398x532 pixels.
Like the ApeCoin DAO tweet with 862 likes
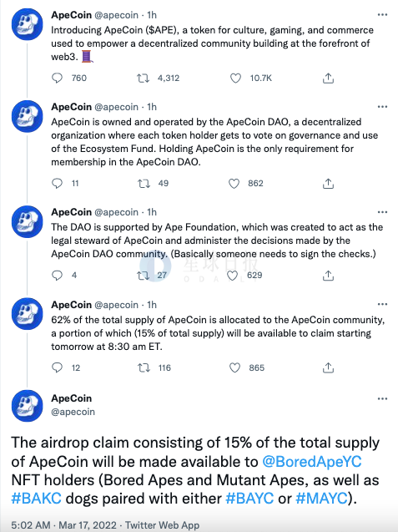[x=234, y=184]
